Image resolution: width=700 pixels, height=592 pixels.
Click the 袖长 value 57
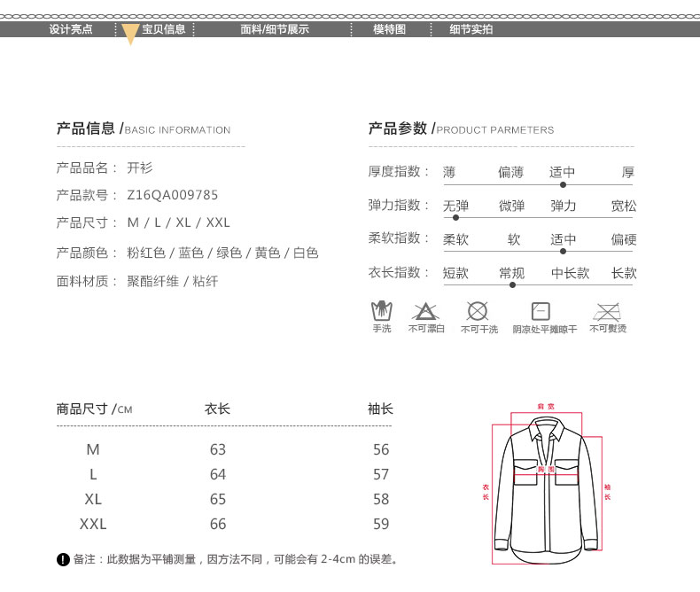[x=381, y=474]
